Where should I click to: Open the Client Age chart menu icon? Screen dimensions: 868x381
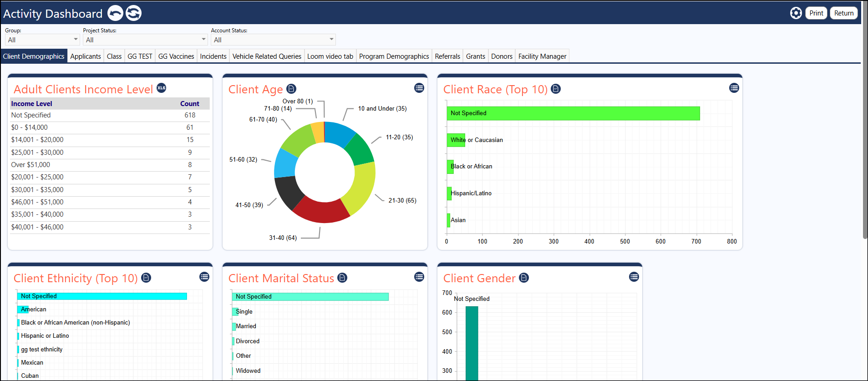coord(419,88)
